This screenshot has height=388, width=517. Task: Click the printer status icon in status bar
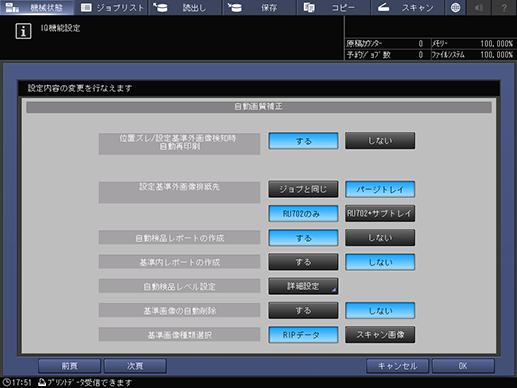click(42, 382)
